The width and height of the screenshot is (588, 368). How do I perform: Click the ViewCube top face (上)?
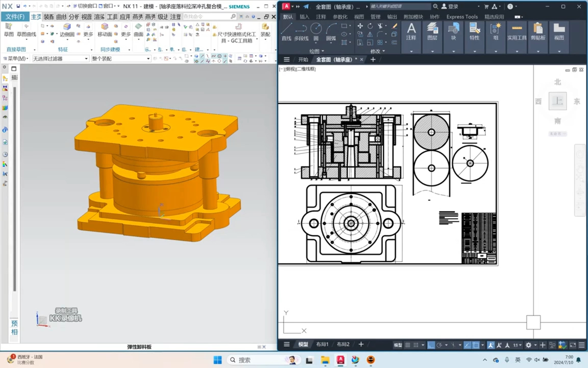[557, 101]
